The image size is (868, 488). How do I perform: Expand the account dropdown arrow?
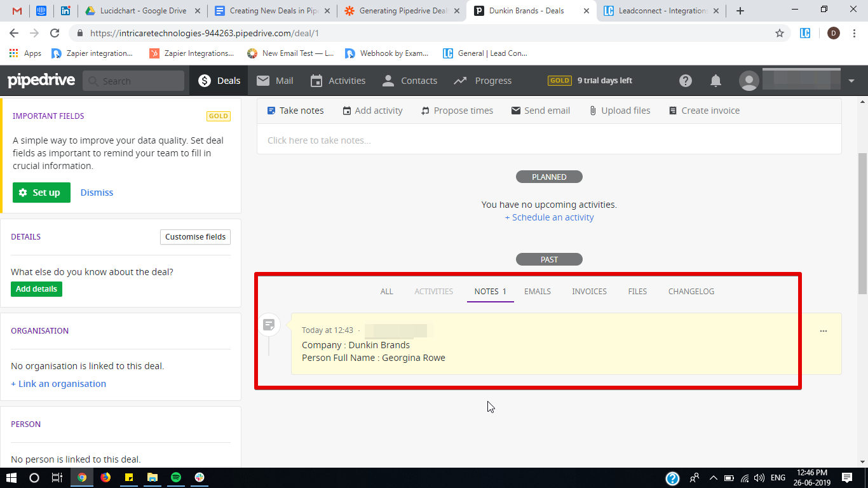pos(851,81)
